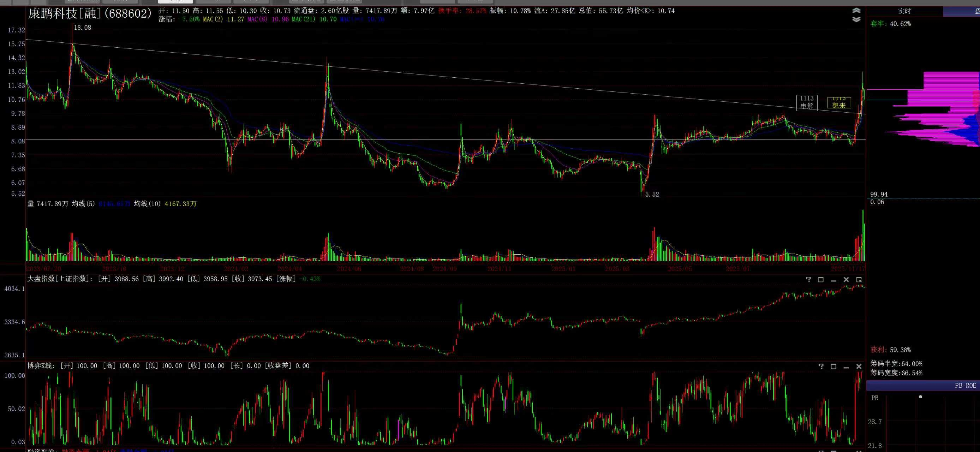Image resolution: width=980 pixels, height=452 pixels.
Task: Click the pop-out icon on the 大盘指数 panel
Action: tap(859, 280)
